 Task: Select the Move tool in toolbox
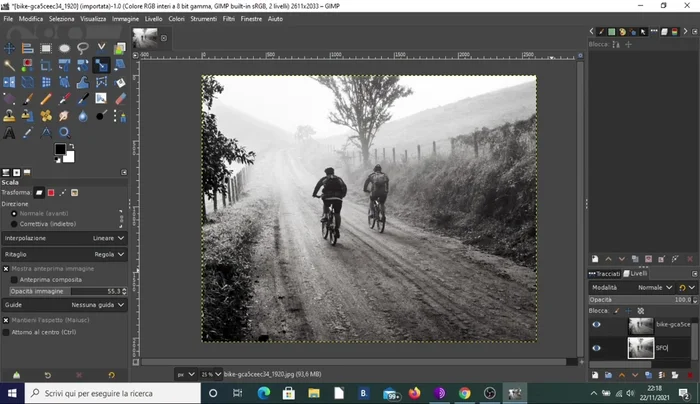[10, 48]
